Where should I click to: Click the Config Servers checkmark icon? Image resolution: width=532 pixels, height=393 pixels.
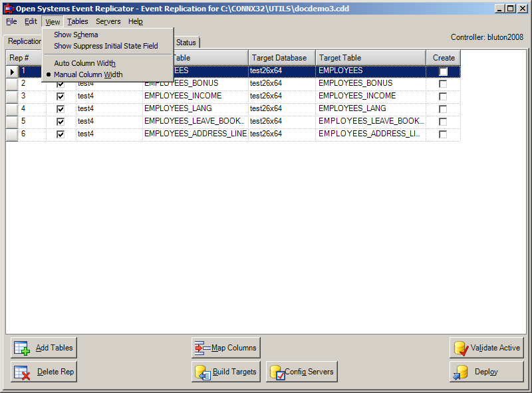pyautogui.click(x=277, y=372)
